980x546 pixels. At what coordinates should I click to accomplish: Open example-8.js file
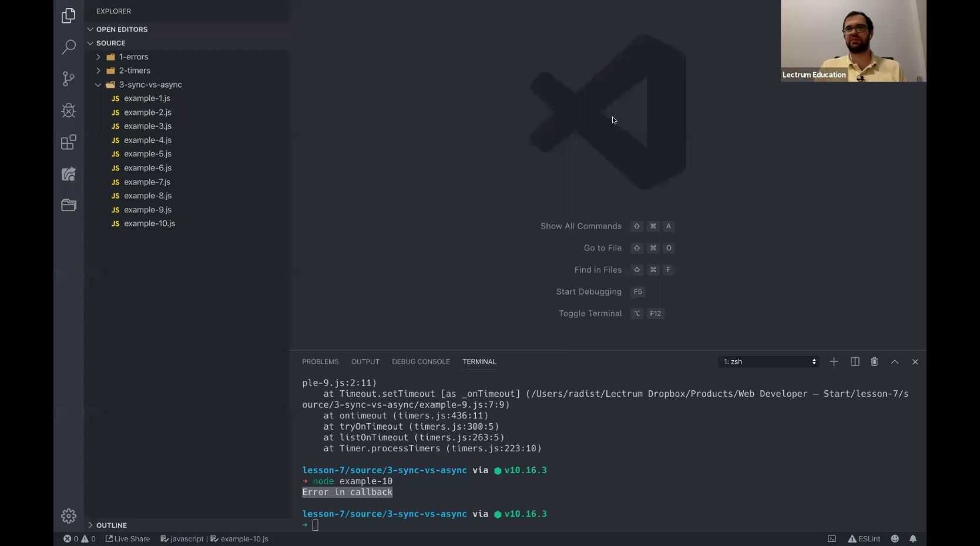coord(187,196)
